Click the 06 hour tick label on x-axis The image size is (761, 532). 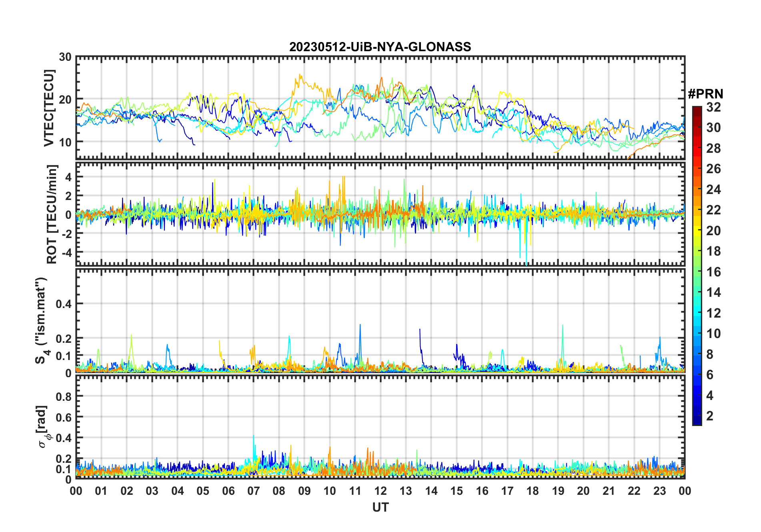click(228, 491)
